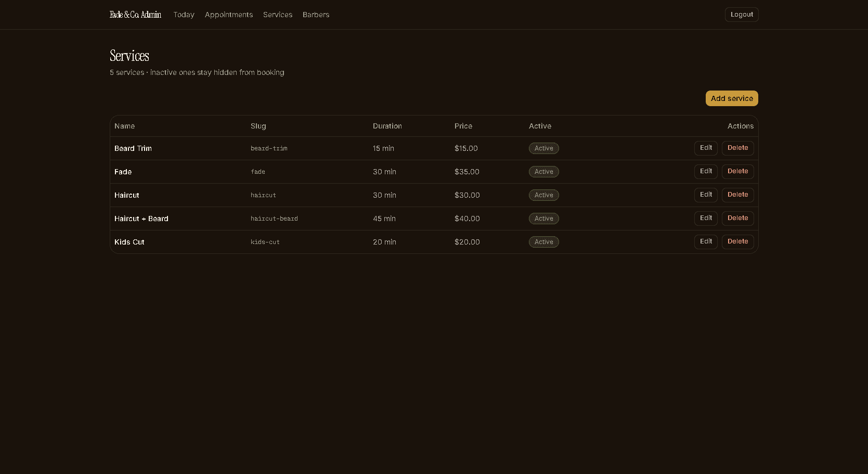The width and height of the screenshot is (868, 474).
Task: Click the Active badge for Fade
Action: click(x=544, y=172)
